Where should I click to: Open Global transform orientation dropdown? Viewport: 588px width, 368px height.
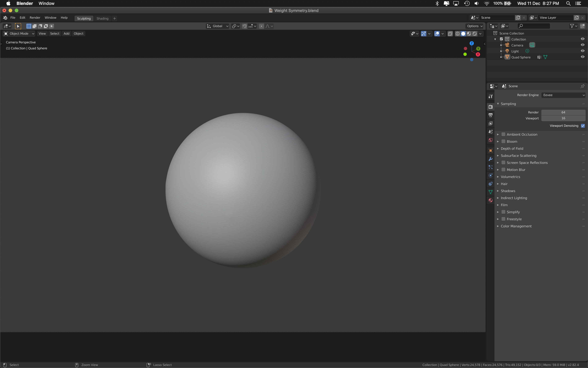(x=217, y=26)
